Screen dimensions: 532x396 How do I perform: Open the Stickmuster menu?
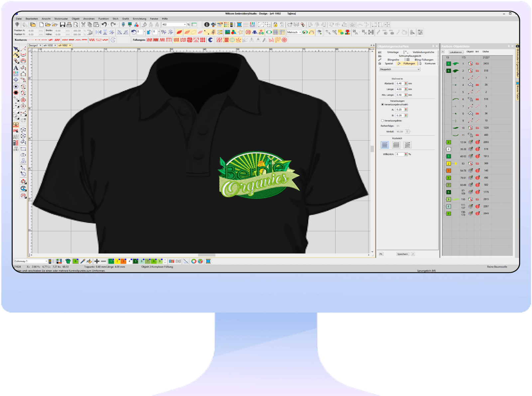click(x=61, y=19)
